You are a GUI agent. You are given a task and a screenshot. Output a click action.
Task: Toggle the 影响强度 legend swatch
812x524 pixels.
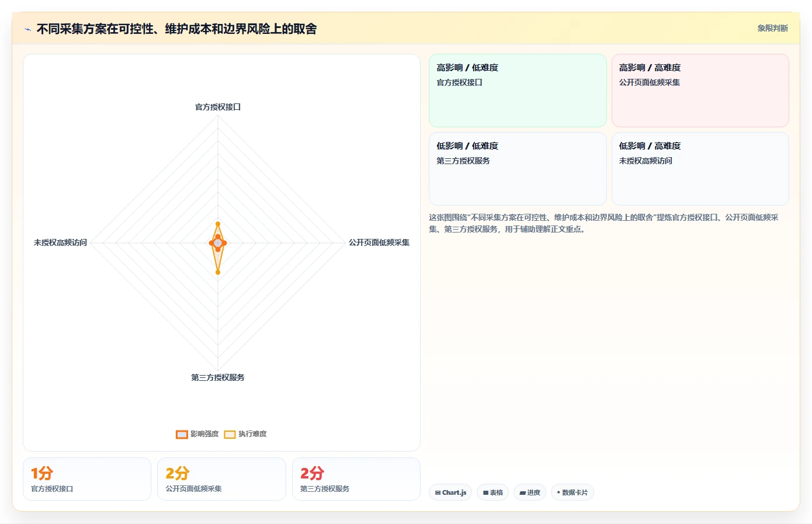pyautogui.click(x=182, y=434)
